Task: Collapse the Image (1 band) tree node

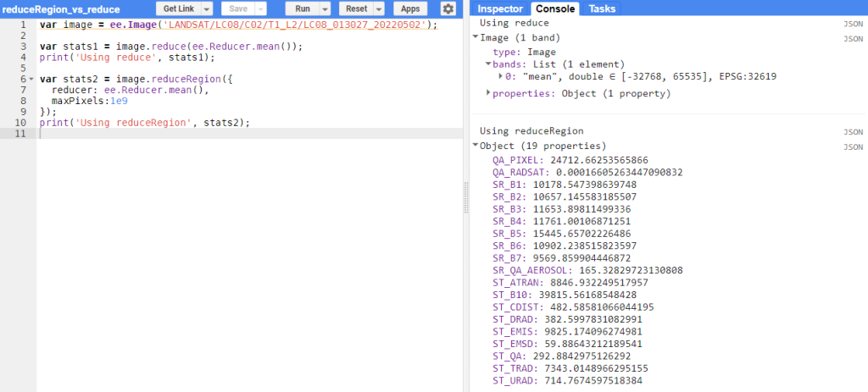Action: point(476,38)
